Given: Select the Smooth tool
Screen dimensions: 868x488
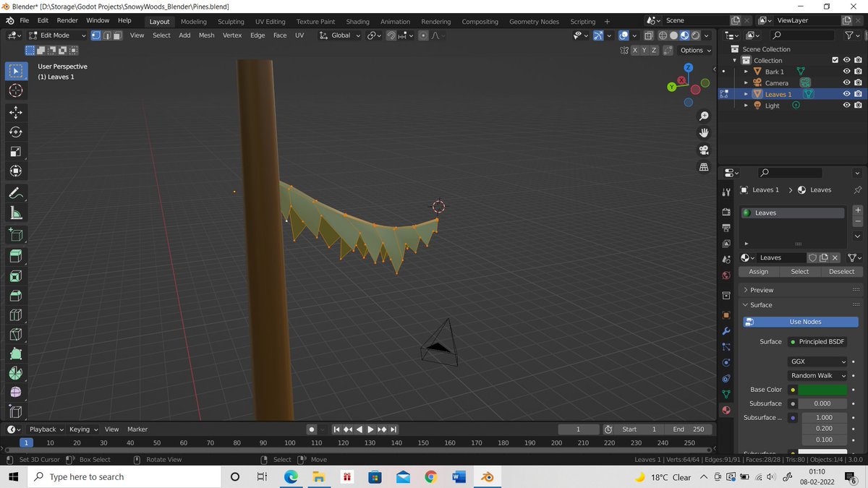Looking at the screenshot, I should 16,392.
